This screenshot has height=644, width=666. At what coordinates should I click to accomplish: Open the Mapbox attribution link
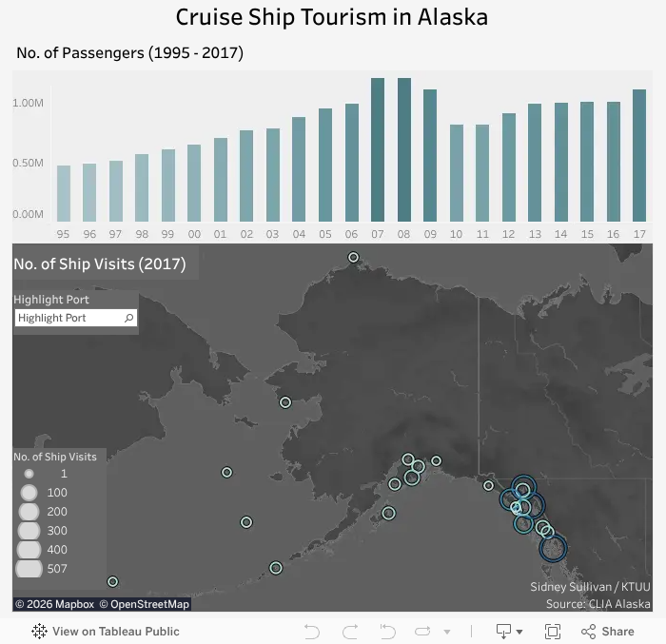(55, 604)
